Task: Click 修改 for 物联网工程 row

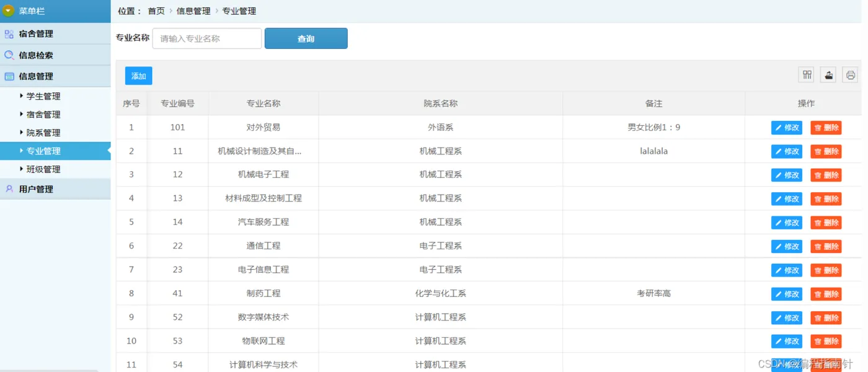Action: pyautogui.click(x=787, y=341)
